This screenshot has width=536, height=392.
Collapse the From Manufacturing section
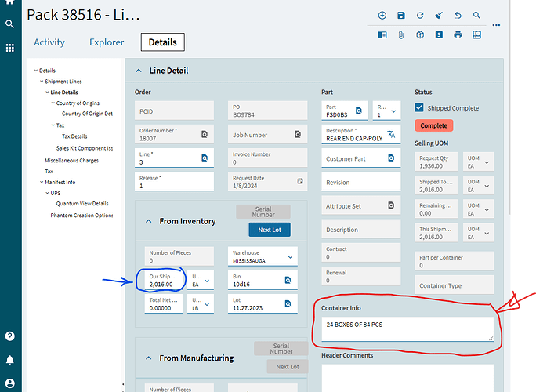pos(148,358)
